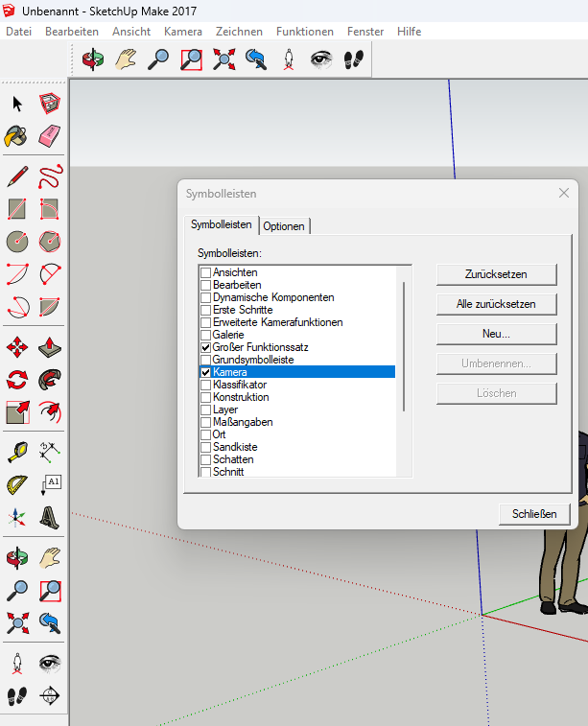Select the Push/Pull tool
Image resolution: width=588 pixels, height=726 pixels.
coord(50,346)
